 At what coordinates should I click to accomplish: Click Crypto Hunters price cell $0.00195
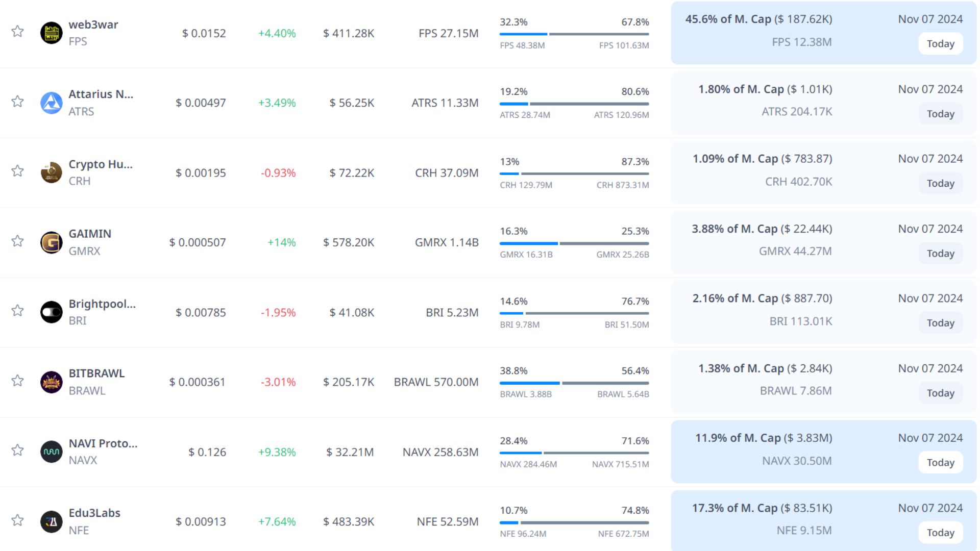click(x=201, y=173)
